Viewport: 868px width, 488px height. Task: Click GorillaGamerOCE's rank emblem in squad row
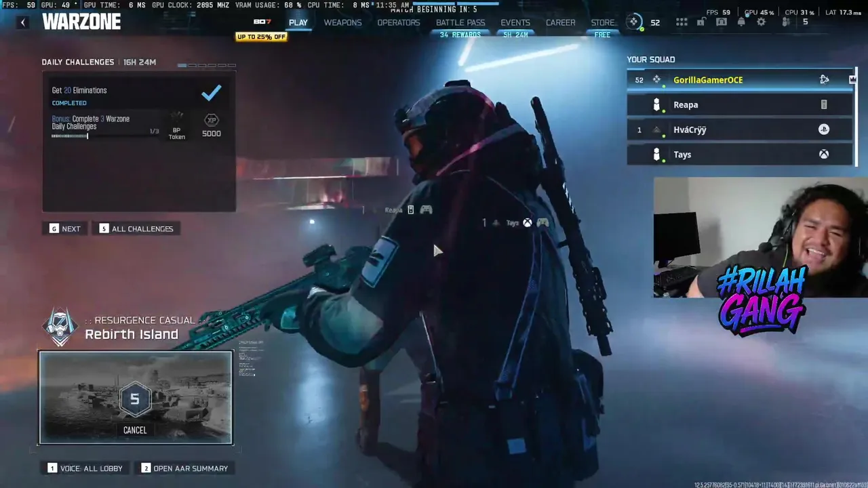coord(656,80)
